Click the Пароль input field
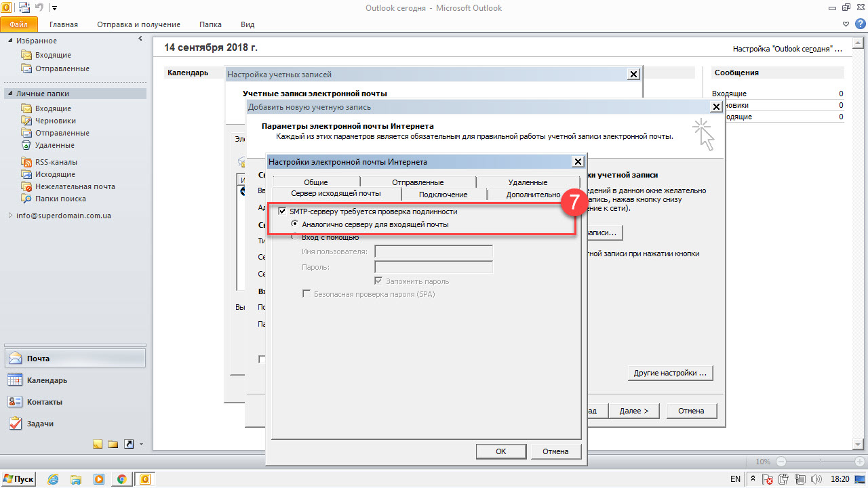 coord(433,267)
